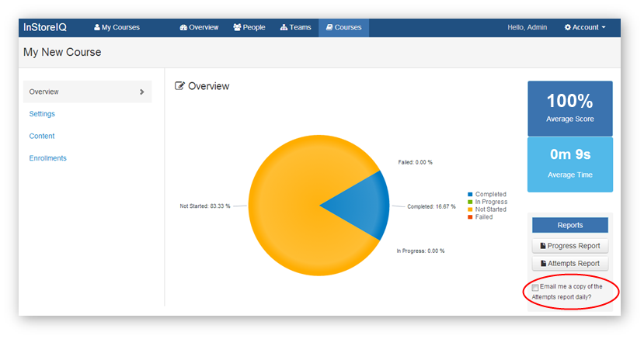Screen dimensions: 644x339
Task: Open the Content sidebar link
Action: [x=42, y=136]
